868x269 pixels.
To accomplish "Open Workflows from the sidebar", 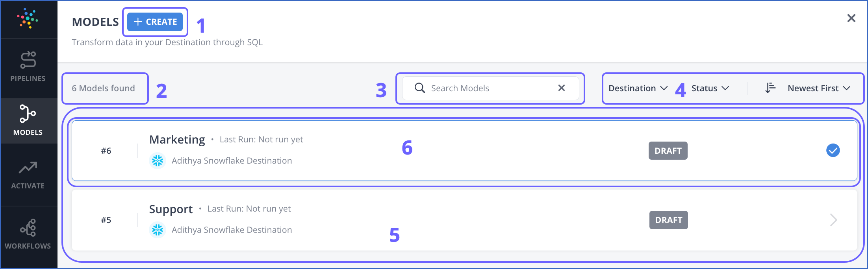I will point(28,228).
